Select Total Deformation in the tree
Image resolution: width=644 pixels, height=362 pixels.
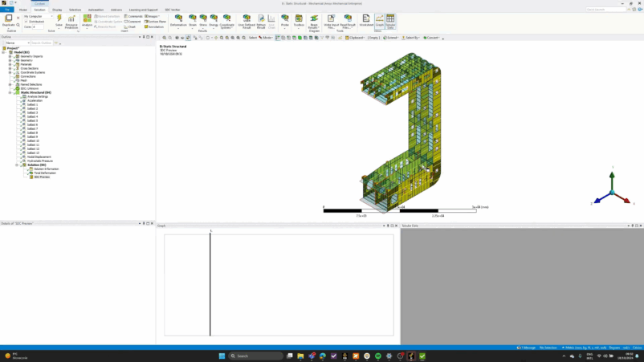tap(44, 173)
